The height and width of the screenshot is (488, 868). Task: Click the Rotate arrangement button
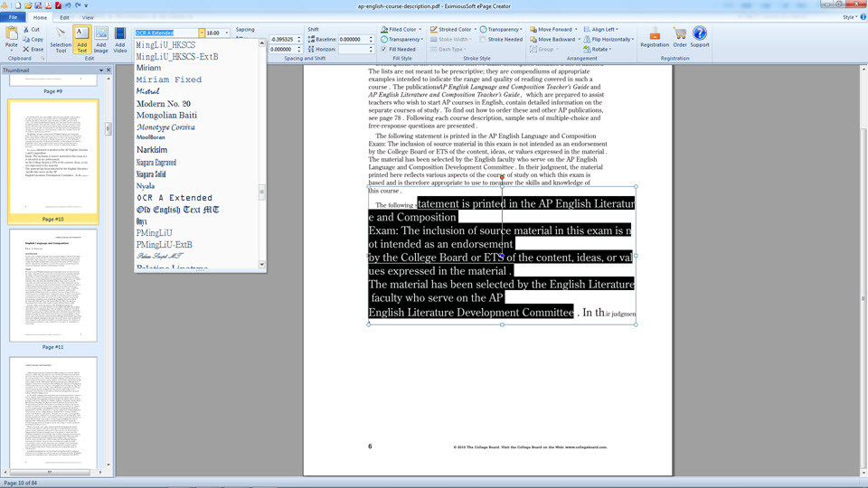[x=598, y=49]
